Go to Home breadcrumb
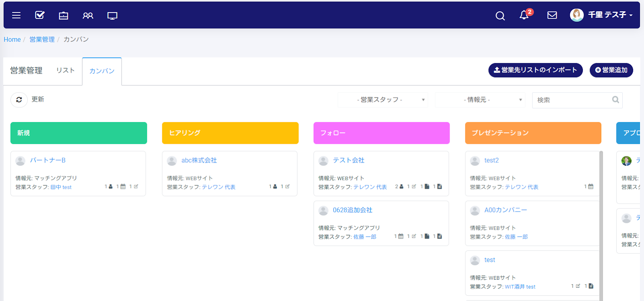This screenshot has height=301, width=644. [x=12, y=39]
